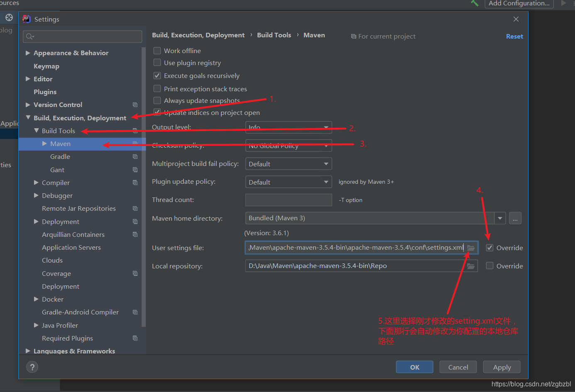Open the Multiproject build fail policy dropdown
The image size is (575, 392).
click(x=289, y=164)
